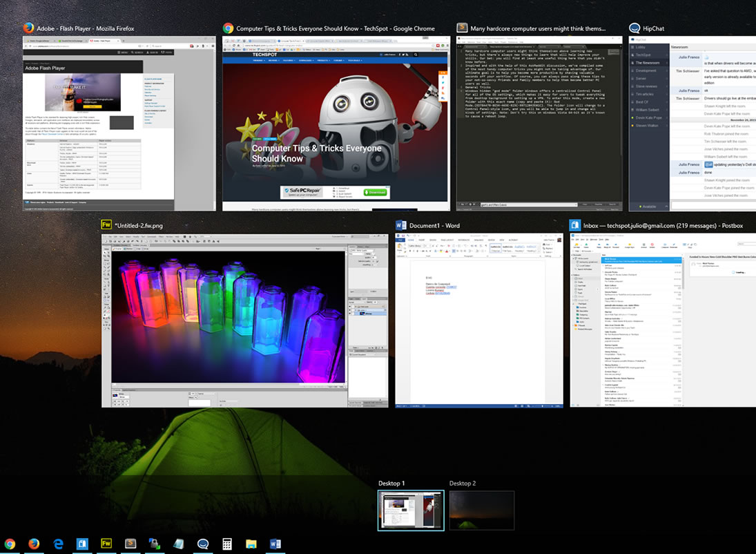Open the Available status menu in HipChat
Viewport: 756px width, 554px height.
tap(649, 207)
